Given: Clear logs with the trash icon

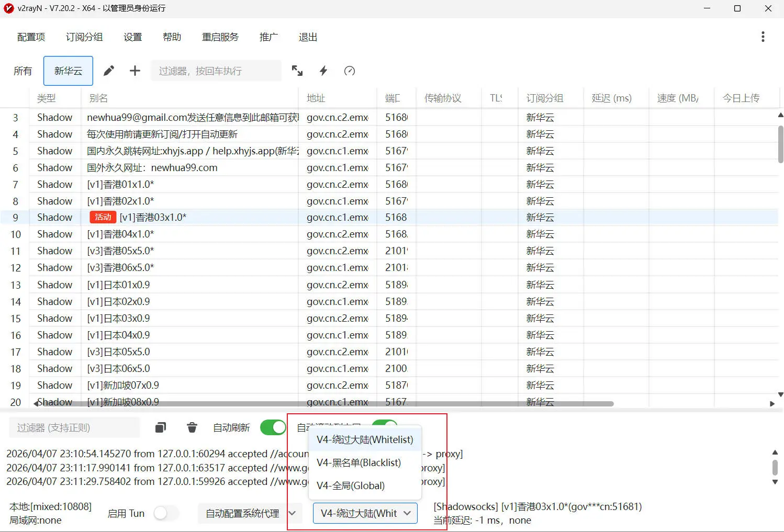Looking at the screenshot, I should (x=192, y=427).
